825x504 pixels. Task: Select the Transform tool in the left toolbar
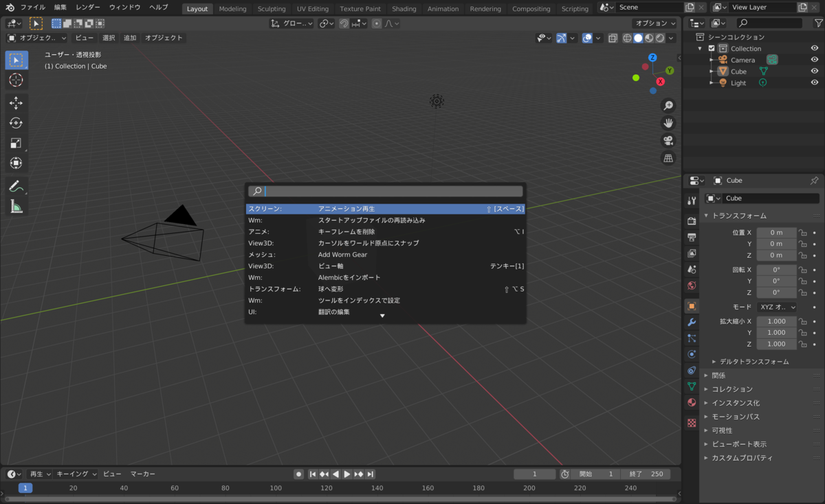16,163
